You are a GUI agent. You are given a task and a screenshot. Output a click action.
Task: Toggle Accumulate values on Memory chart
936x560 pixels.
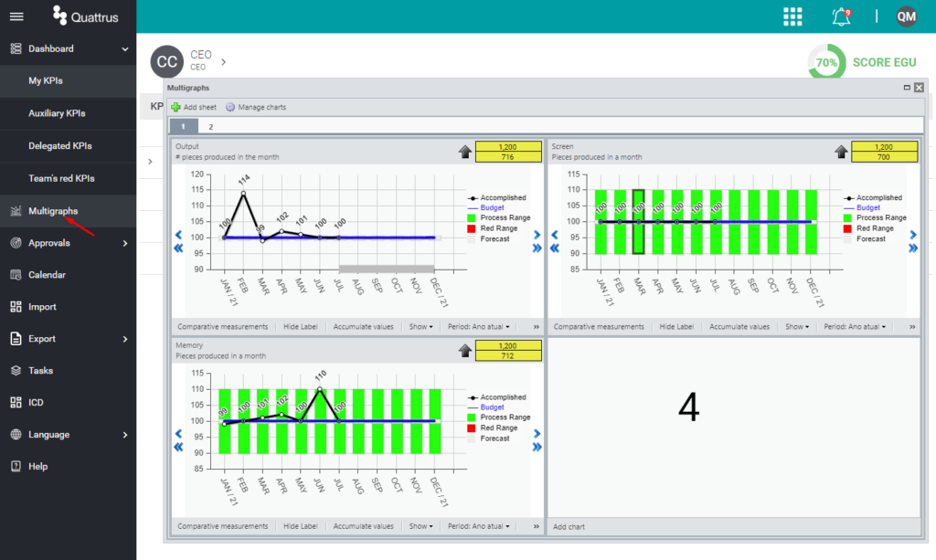[x=363, y=526]
